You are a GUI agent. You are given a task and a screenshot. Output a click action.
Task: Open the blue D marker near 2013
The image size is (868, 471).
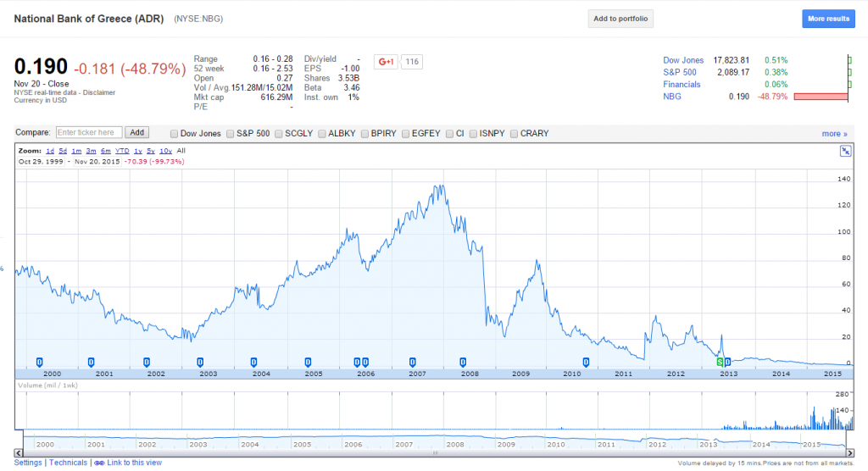(x=727, y=362)
